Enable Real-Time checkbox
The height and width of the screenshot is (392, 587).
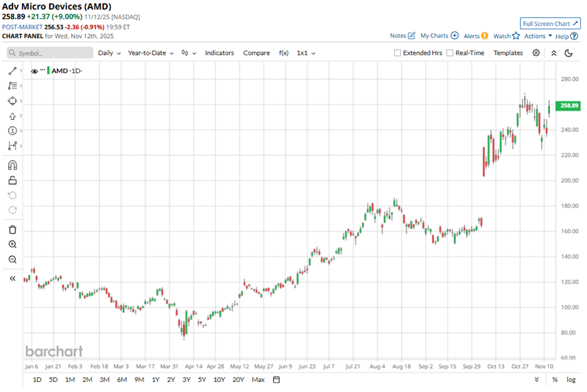[450, 52]
